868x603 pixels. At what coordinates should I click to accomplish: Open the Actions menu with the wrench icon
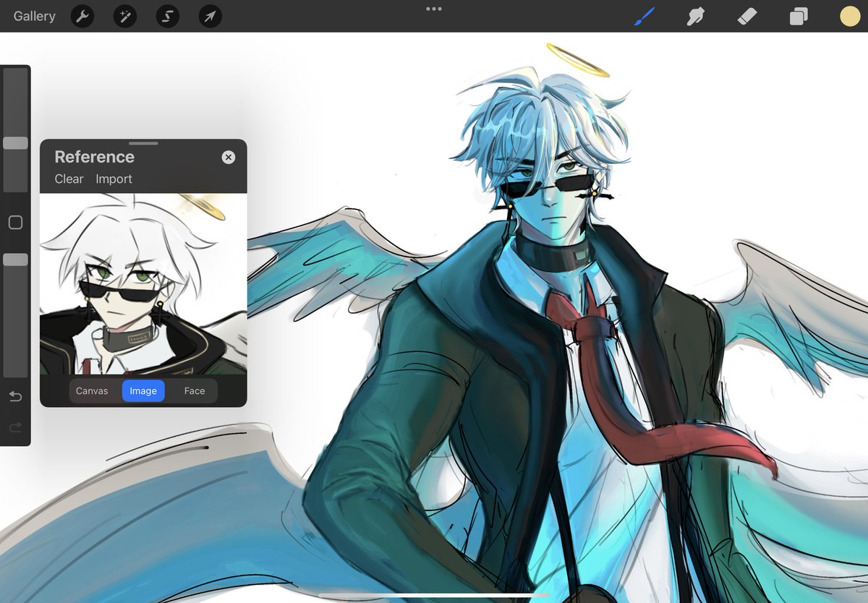click(x=82, y=16)
